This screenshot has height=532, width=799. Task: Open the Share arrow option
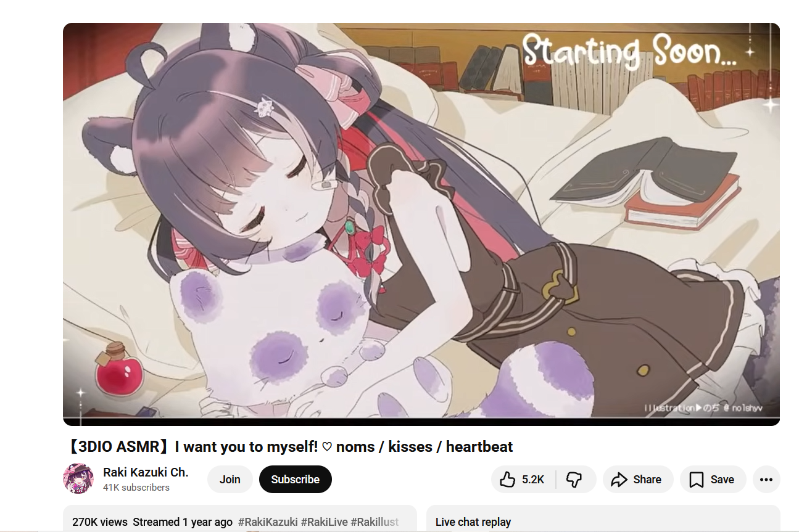pos(636,480)
